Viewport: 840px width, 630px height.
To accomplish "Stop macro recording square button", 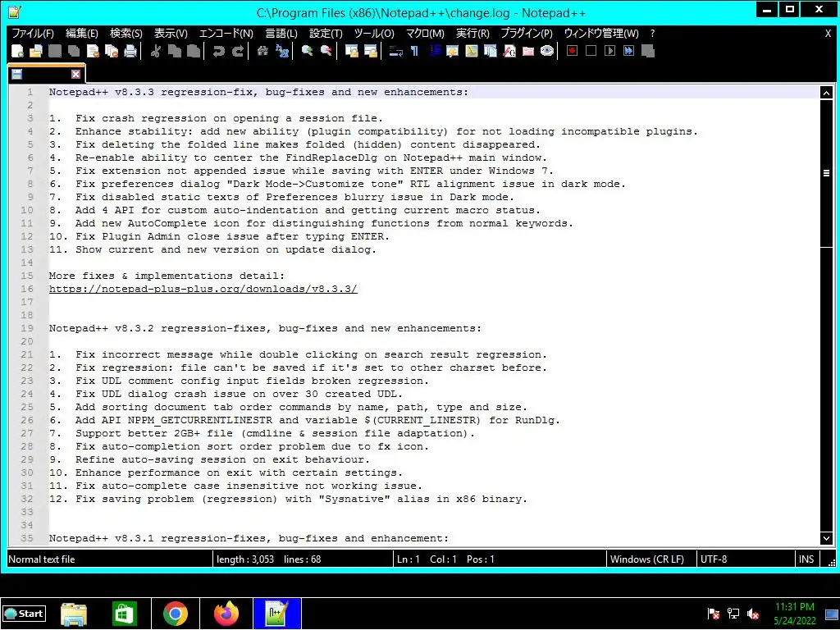I will [x=591, y=51].
